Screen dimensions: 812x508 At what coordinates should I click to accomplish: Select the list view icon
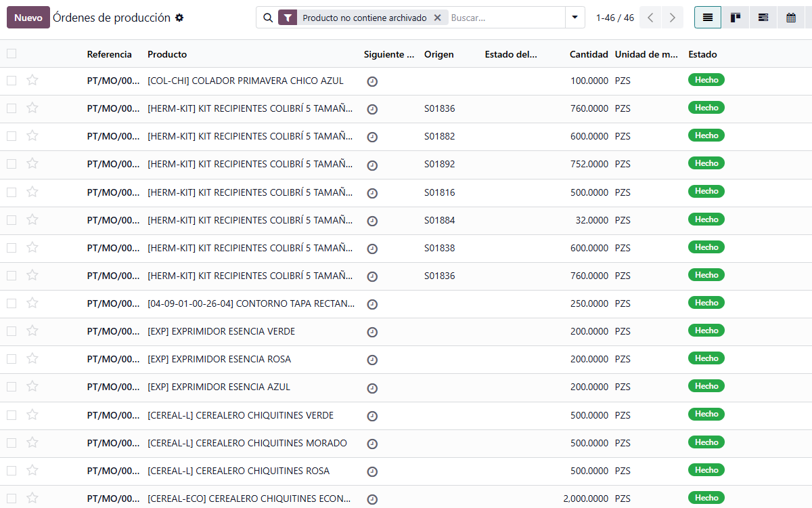coord(707,17)
